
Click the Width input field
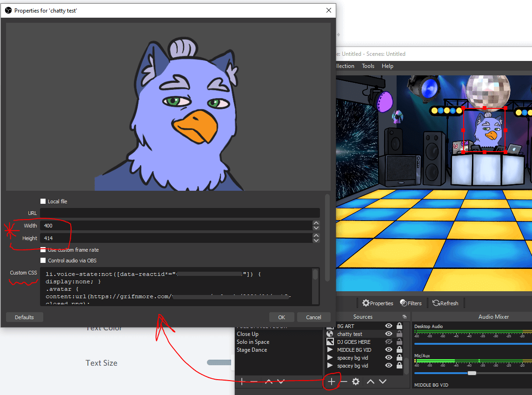(176, 226)
